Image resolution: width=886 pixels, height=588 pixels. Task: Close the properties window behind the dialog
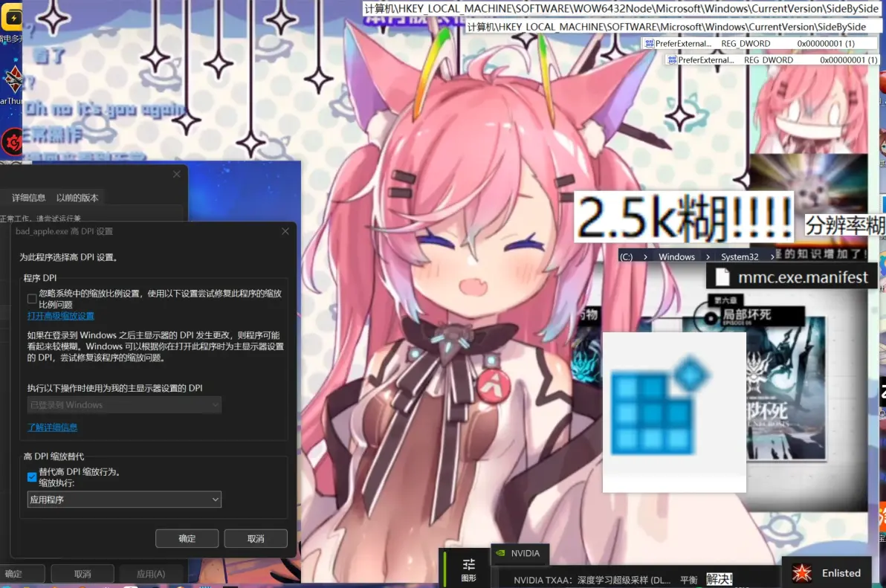(177, 174)
